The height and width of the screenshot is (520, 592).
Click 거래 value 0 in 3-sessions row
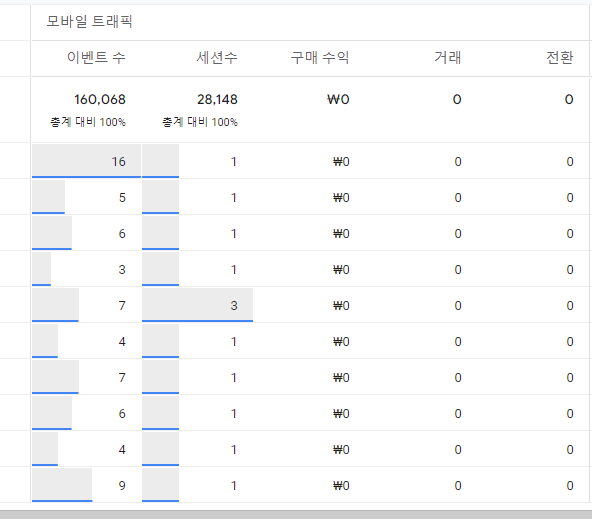[x=458, y=306]
